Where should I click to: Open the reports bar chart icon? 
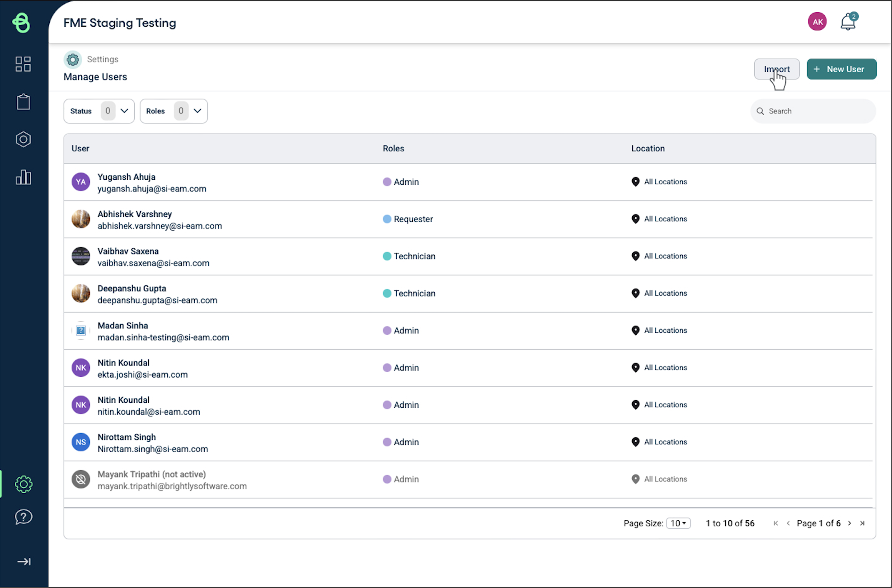(x=23, y=177)
